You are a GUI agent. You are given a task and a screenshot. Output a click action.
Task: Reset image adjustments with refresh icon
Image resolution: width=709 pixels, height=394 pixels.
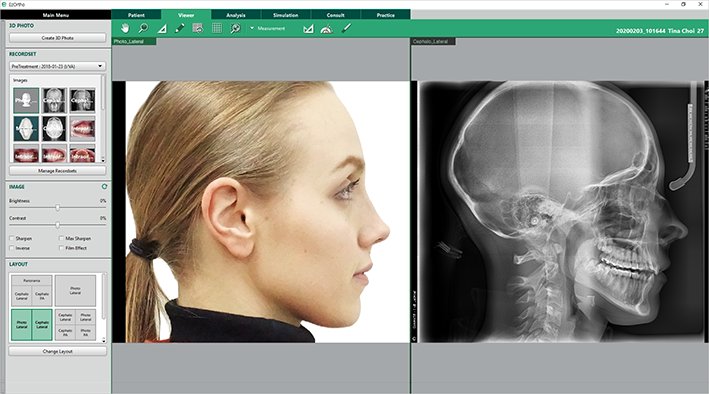coord(104,186)
